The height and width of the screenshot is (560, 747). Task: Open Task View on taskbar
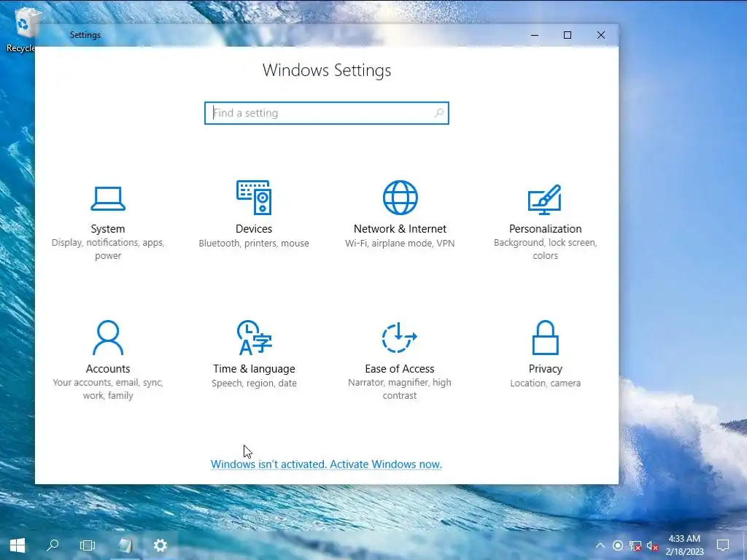pos(88,545)
